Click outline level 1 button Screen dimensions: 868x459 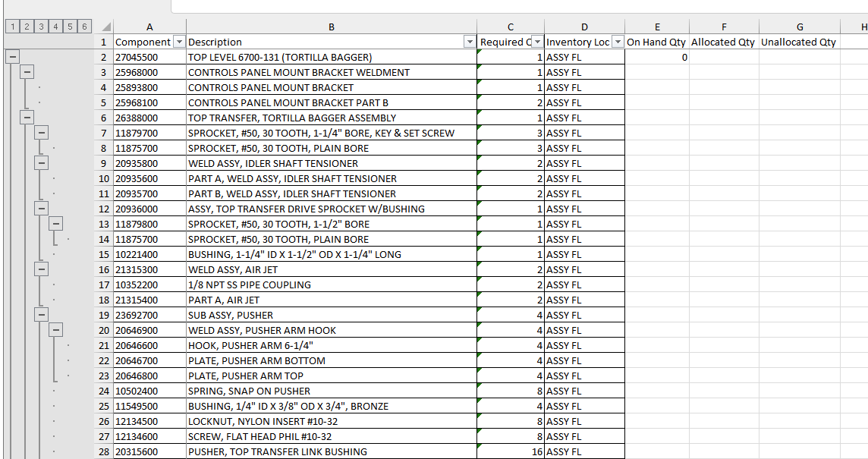[12, 27]
